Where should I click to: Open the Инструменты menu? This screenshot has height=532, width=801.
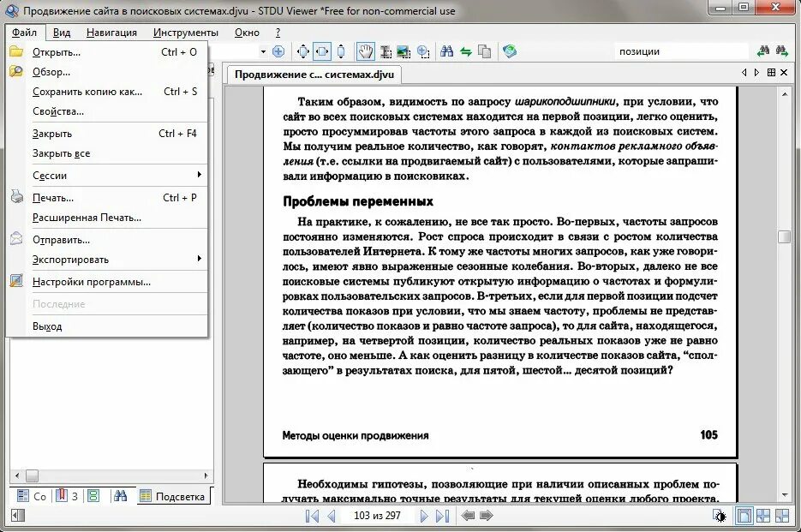pyautogui.click(x=185, y=33)
